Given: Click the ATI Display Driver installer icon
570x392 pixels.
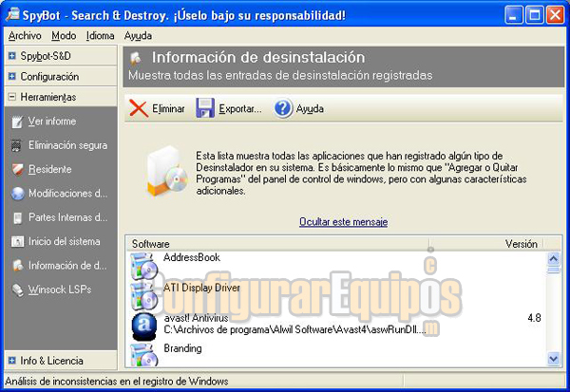Looking at the screenshot, I should click(x=144, y=296).
